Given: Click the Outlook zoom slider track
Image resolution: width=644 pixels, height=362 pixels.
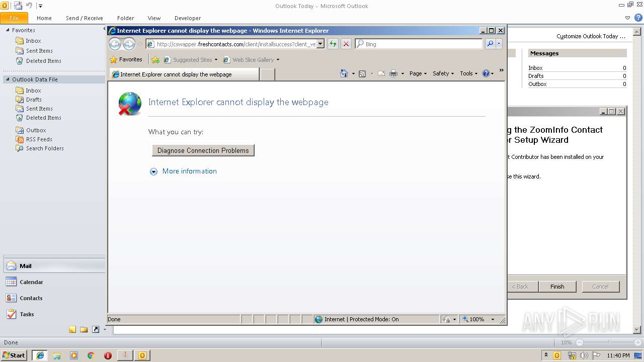Looking at the screenshot, I should [x=608, y=342].
